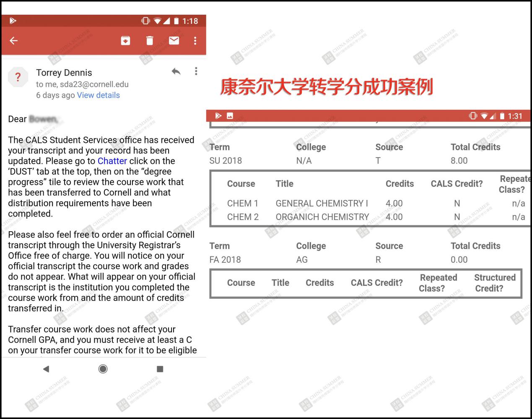Select the CALS Credit 'N' for CHEM 1
Image resolution: width=532 pixels, height=419 pixels.
click(x=457, y=203)
